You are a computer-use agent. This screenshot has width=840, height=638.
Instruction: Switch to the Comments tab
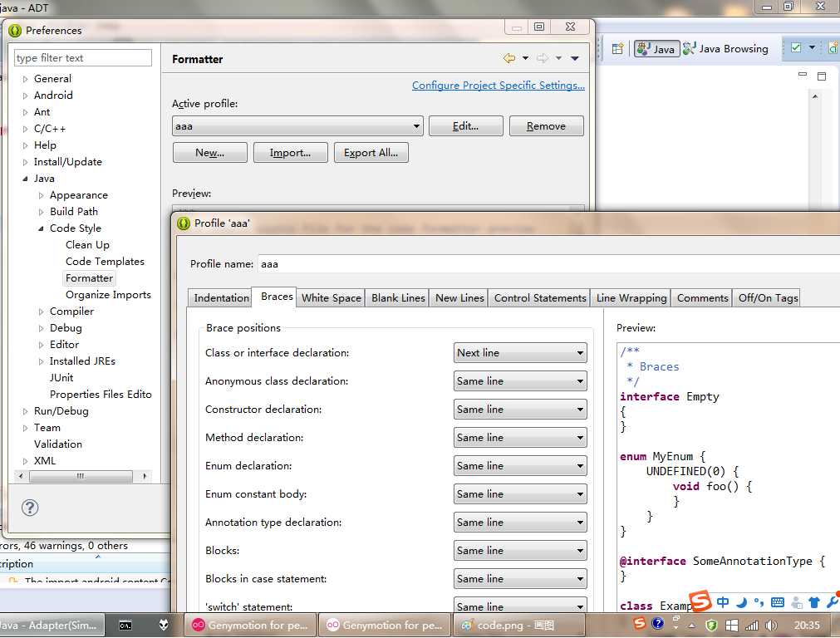click(702, 298)
